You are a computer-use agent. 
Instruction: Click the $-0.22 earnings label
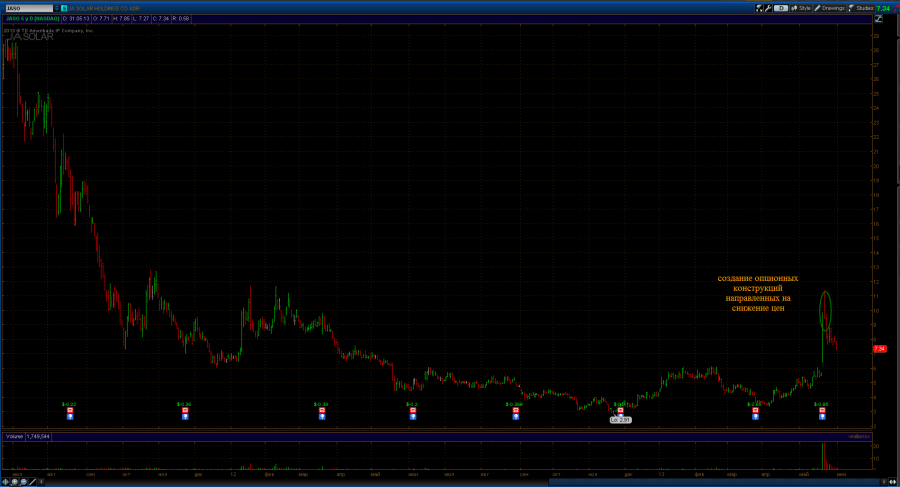(69, 404)
